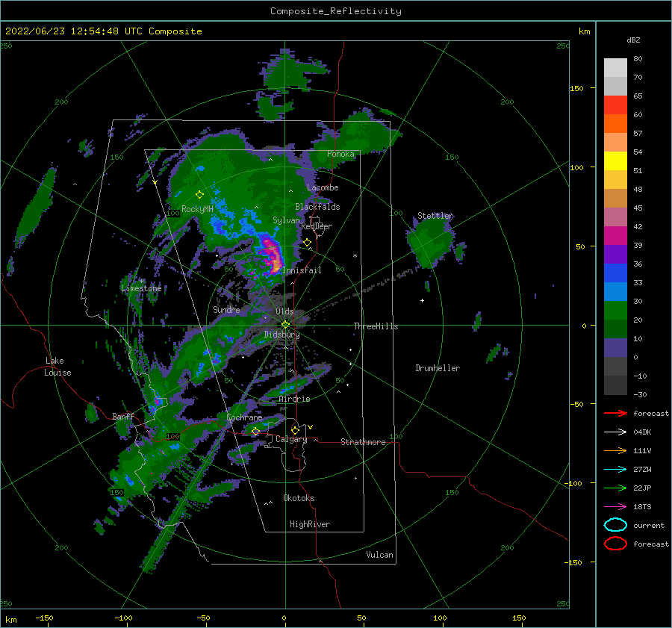Click the green 22JP arrow in legend
This screenshot has height=628, width=672.
(x=615, y=488)
